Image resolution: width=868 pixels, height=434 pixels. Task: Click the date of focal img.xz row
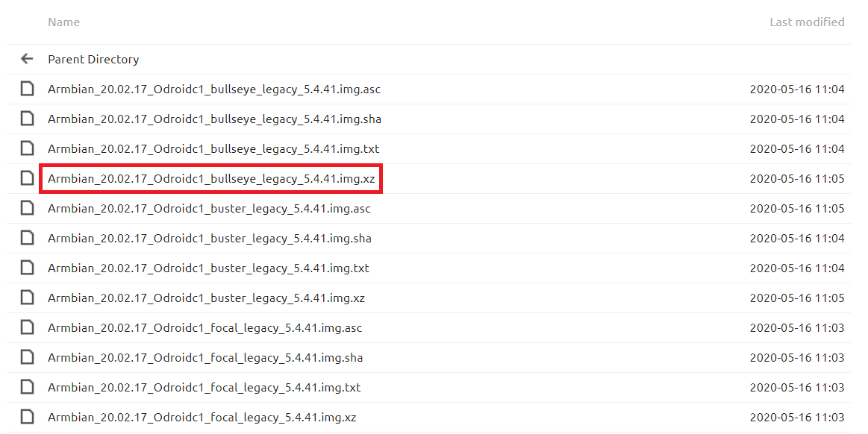(797, 418)
